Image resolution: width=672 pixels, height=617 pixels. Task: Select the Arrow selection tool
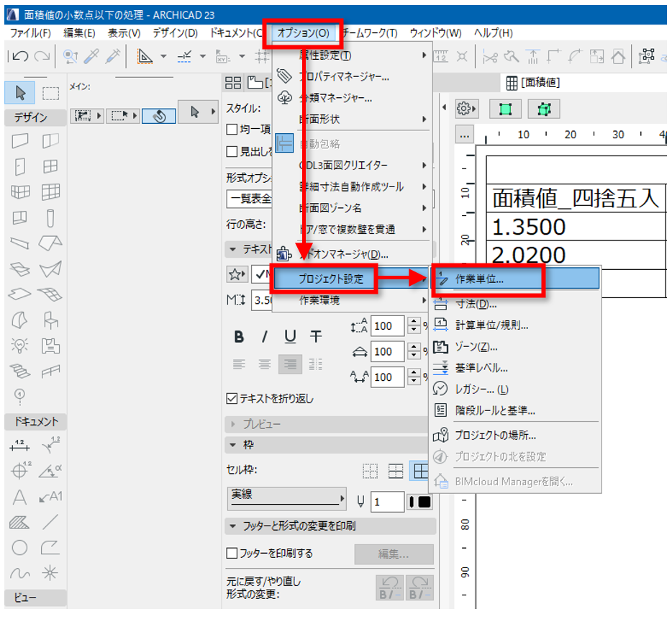coord(20,93)
